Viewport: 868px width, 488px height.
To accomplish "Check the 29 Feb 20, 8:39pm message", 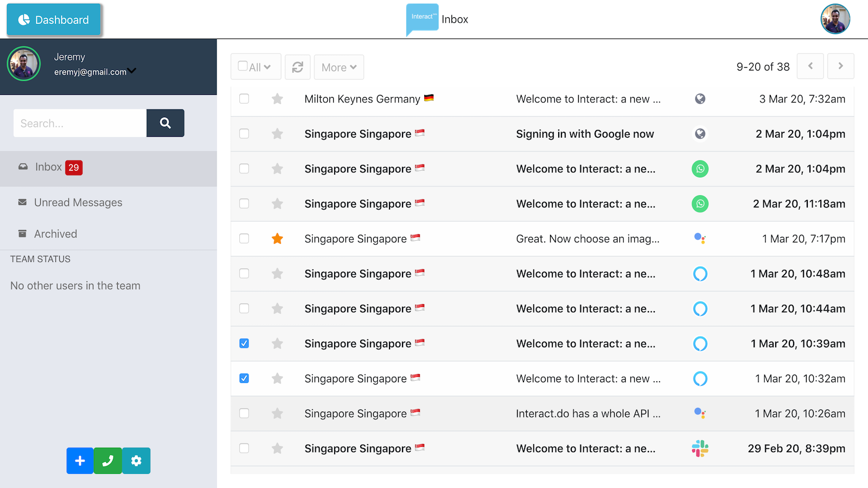I will pyautogui.click(x=244, y=448).
